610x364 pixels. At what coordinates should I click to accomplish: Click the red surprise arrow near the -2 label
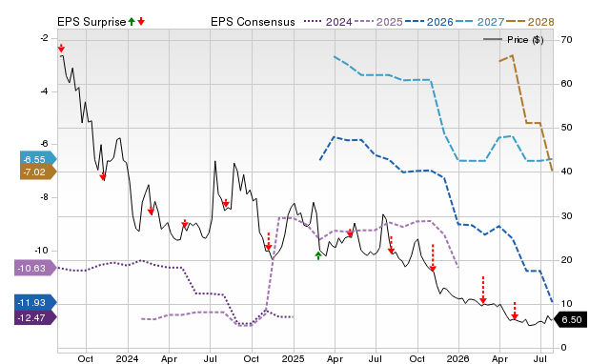coord(61,49)
